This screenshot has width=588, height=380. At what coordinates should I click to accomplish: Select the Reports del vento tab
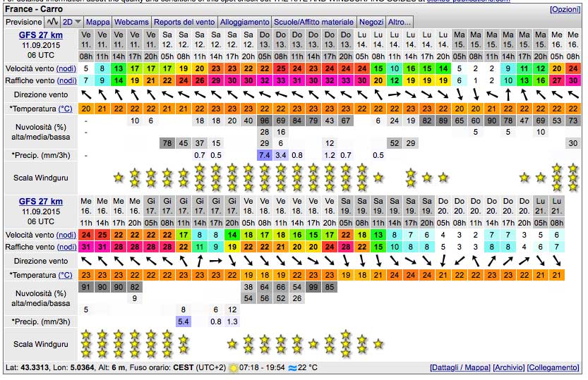tap(185, 23)
